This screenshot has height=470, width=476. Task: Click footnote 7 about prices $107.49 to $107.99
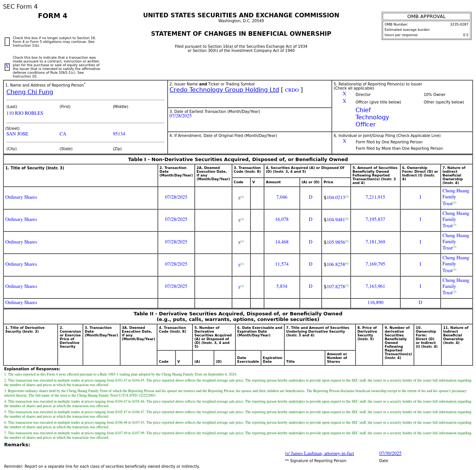tap(238, 435)
